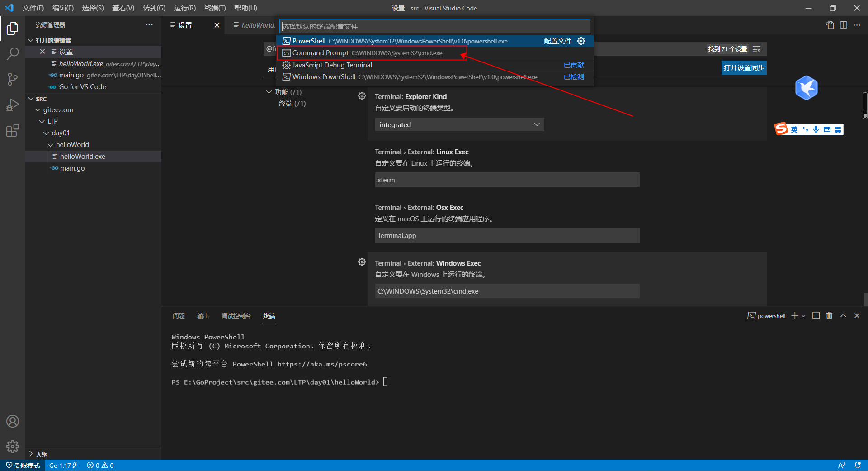
Task: Launch a new terminal with plus icon
Action: click(x=794, y=316)
